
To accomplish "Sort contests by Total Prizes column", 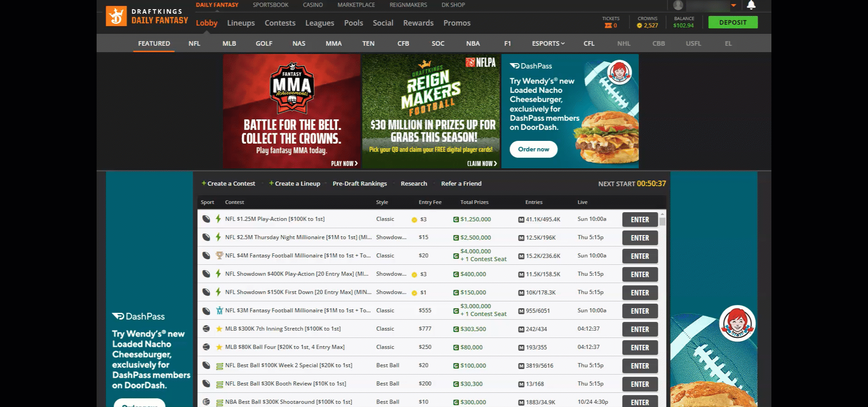I will (x=474, y=202).
